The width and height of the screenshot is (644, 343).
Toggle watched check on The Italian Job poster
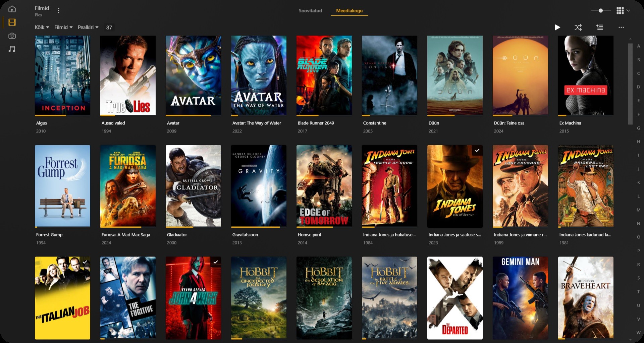click(85, 262)
